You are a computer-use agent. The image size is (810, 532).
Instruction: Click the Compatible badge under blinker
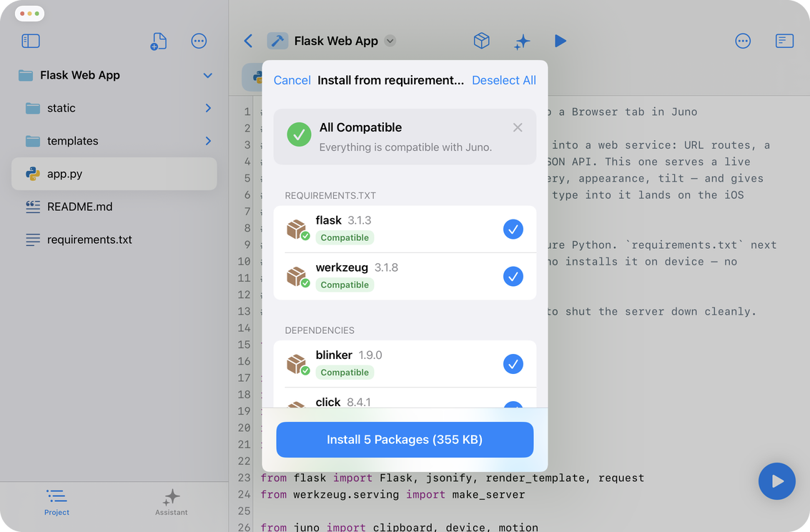click(345, 373)
